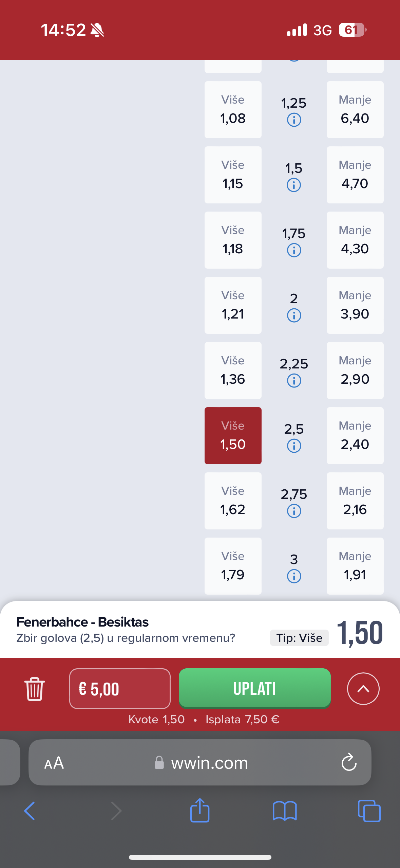
Task: Open Safari tabs overview icon
Action: click(x=369, y=811)
